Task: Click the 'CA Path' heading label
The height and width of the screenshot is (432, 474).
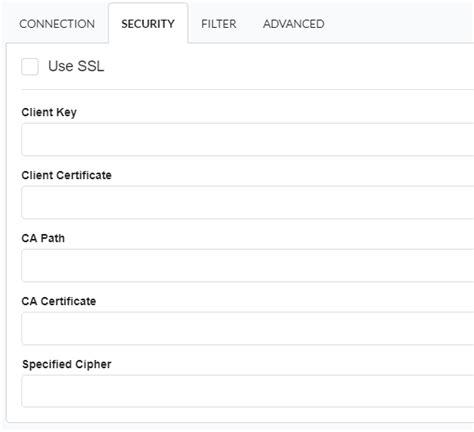Action: point(43,238)
